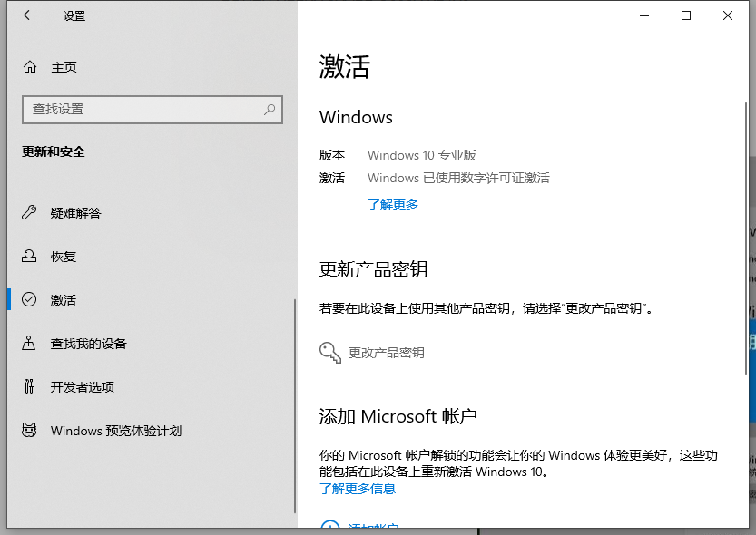This screenshot has height=535, width=756.
Task: Click the wrench icon for 疑难解答
Action: pyautogui.click(x=30, y=213)
